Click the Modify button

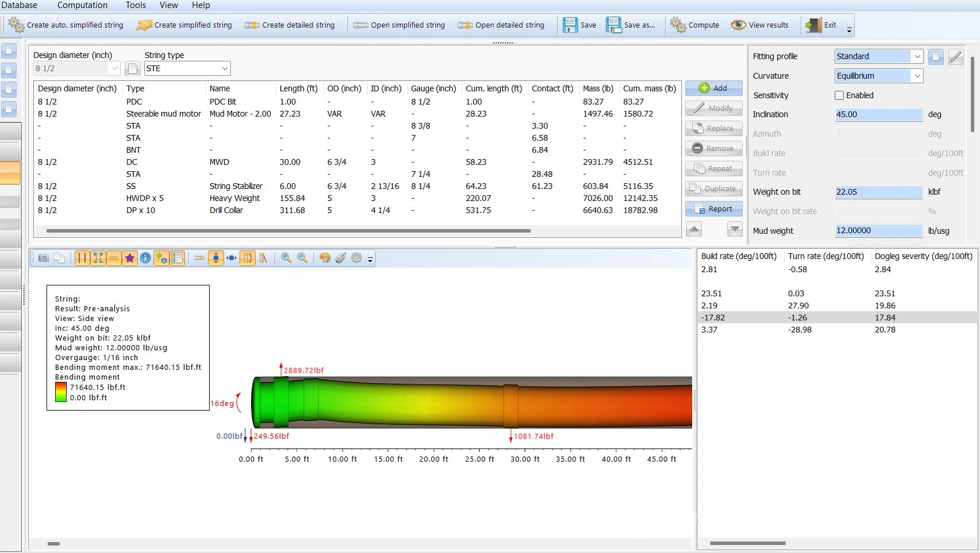coord(713,108)
